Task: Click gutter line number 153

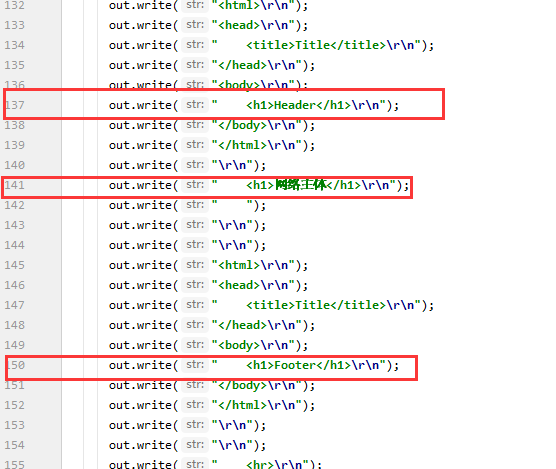Action: tap(15, 425)
